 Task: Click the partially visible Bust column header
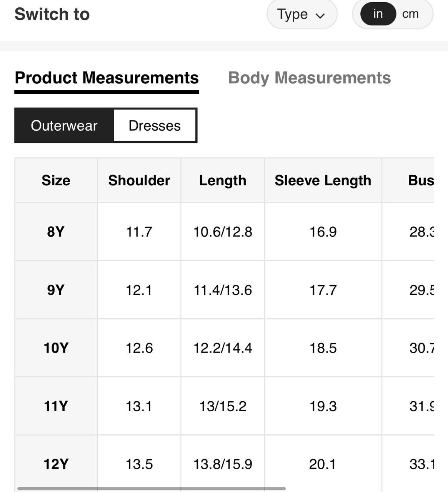421,180
